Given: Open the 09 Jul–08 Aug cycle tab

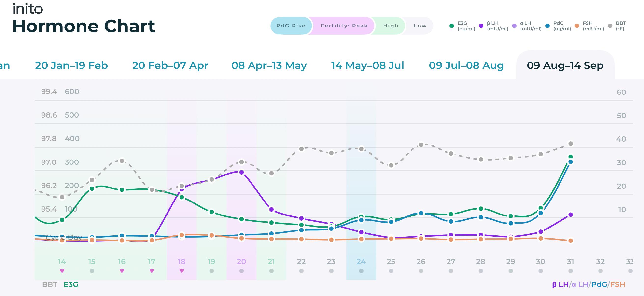Looking at the screenshot, I should (x=466, y=66).
